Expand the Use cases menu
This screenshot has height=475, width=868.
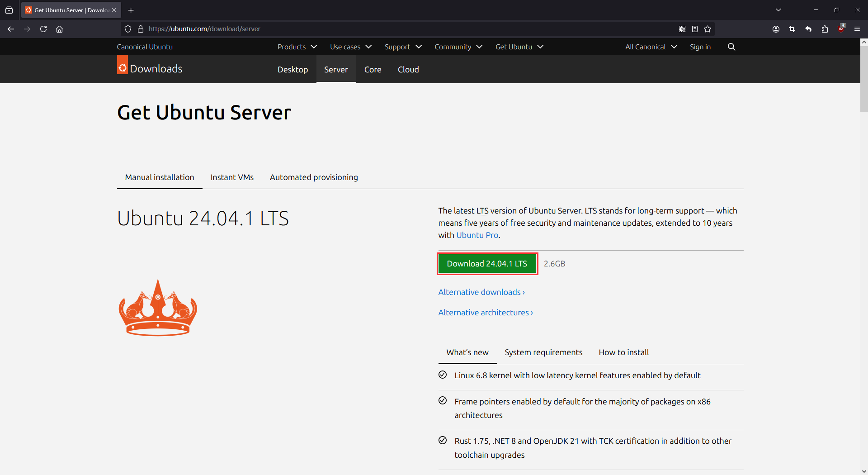click(x=351, y=47)
